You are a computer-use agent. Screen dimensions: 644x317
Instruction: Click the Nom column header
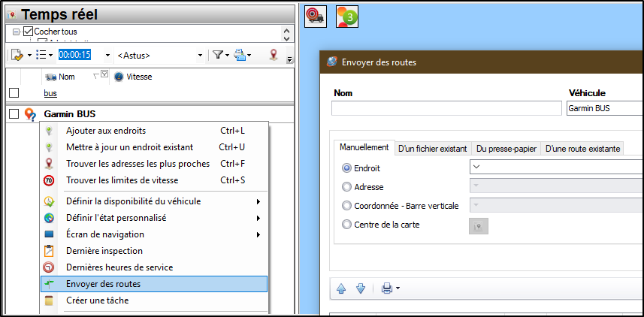(66, 77)
